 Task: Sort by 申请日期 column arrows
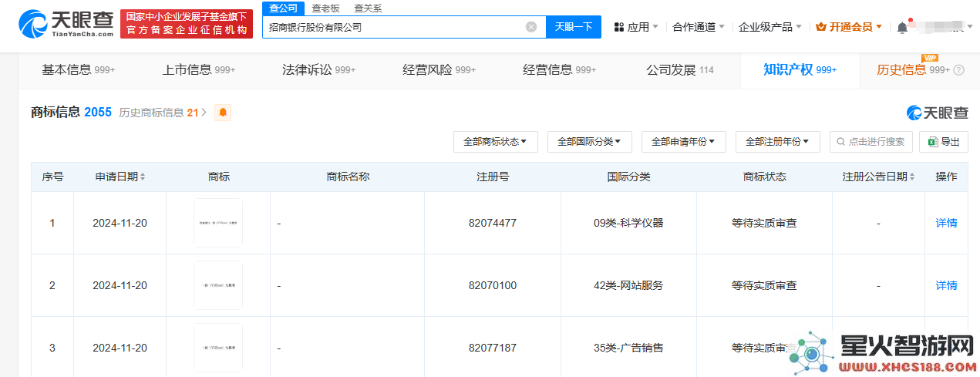coord(143,177)
